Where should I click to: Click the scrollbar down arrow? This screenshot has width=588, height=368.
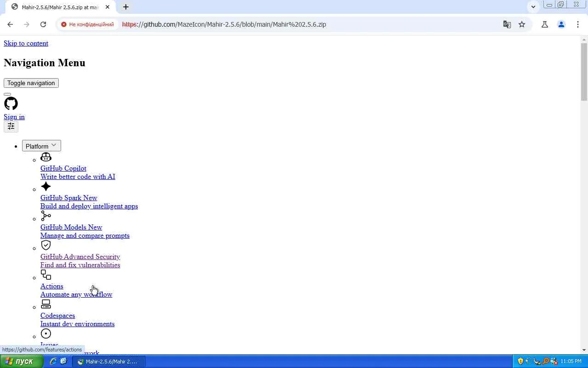pos(584,351)
